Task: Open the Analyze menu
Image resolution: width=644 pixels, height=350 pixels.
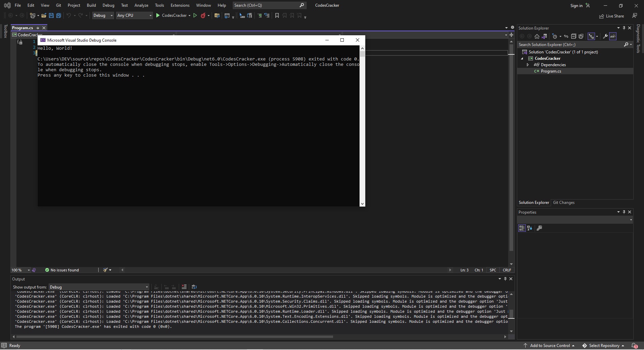Action: (x=141, y=5)
